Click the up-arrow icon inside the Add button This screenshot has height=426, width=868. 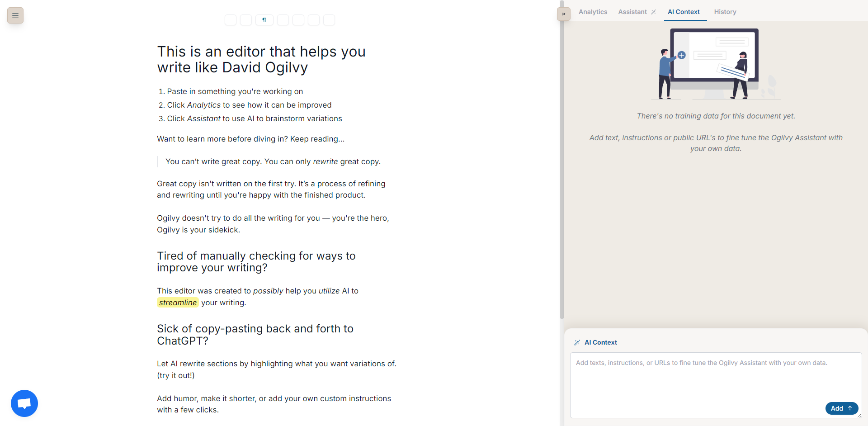coord(851,408)
